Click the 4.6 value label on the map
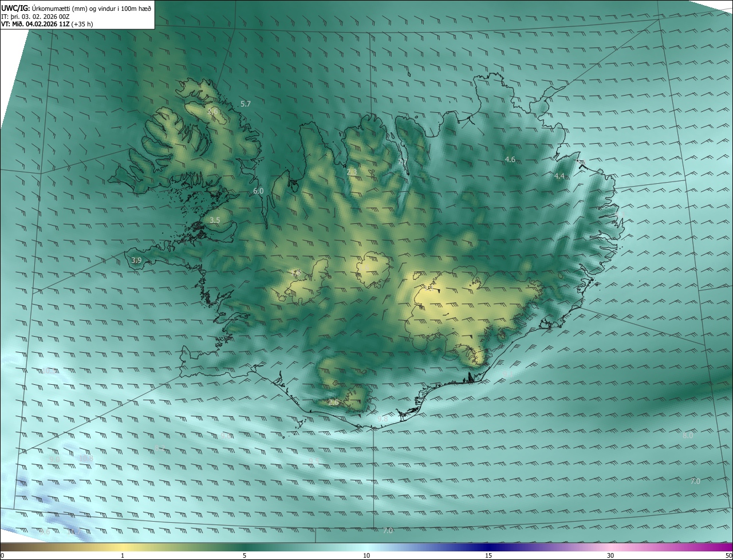This screenshot has width=733, height=560. (x=510, y=159)
